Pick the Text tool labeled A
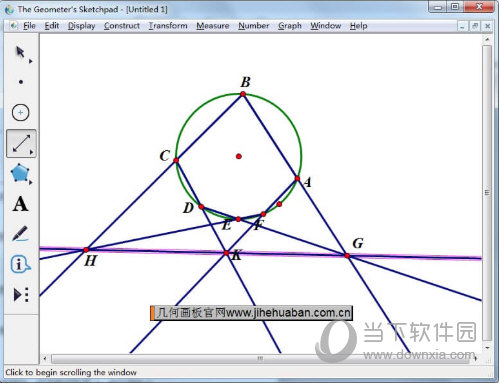500x384 pixels. pos(20,204)
